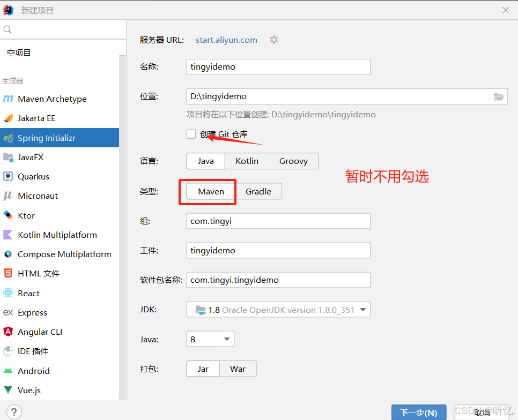Select Maven Archetype generator
Image resolution: width=518 pixels, height=420 pixels.
click(x=60, y=99)
